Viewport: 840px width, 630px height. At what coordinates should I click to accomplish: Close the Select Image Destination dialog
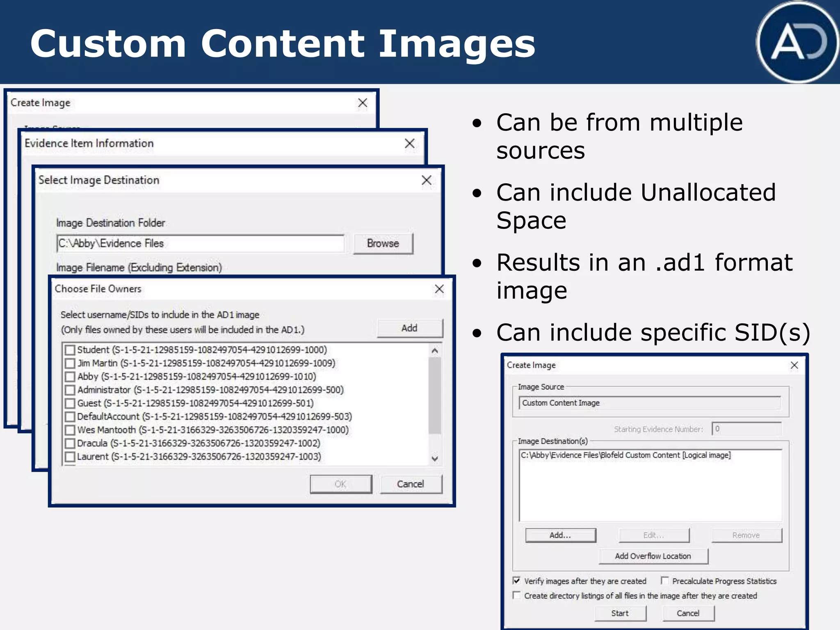[427, 180]
